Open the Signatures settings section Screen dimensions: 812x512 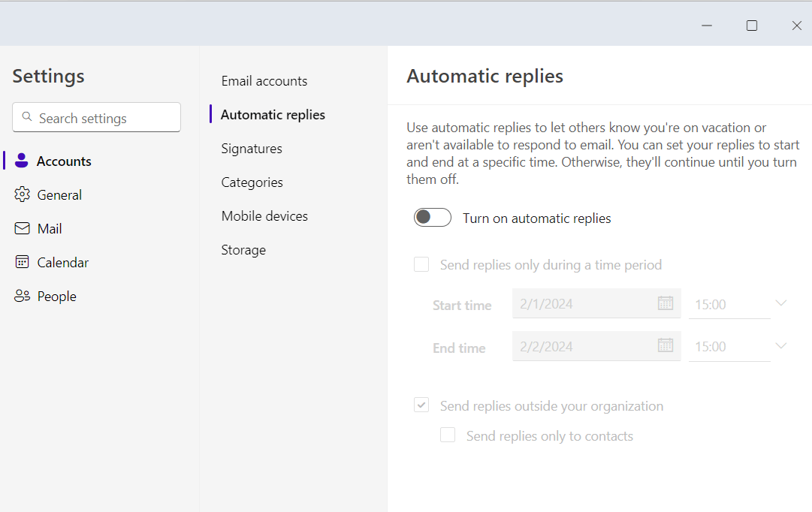tap(252, 149)
